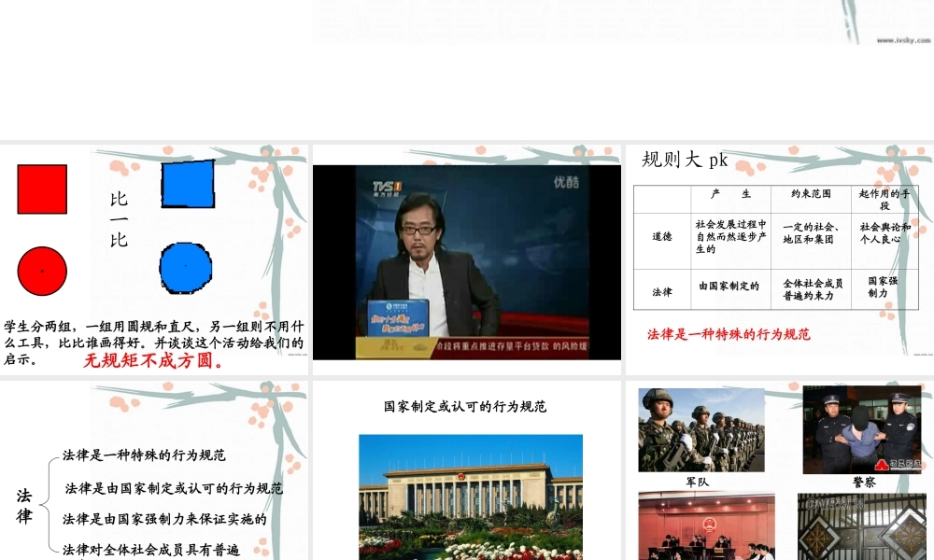
Task: Click the large vertical '法律' label
Action: (24, 506)
